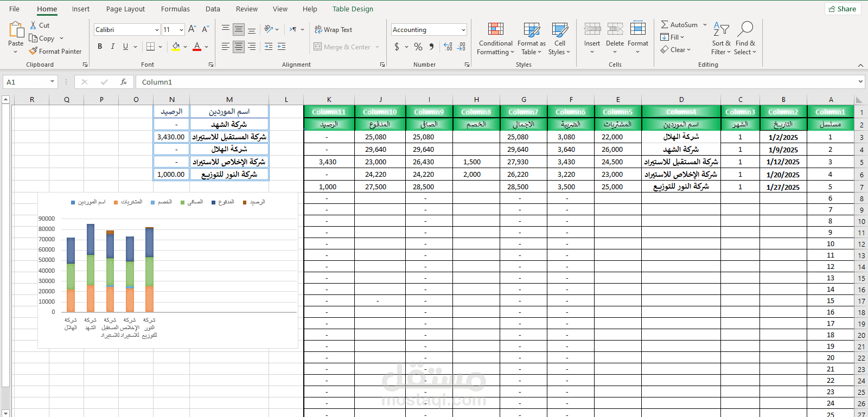Click the Insert cells icon
Image resolution: width=868 pixels, height=417 pixels.
[592, 29]
